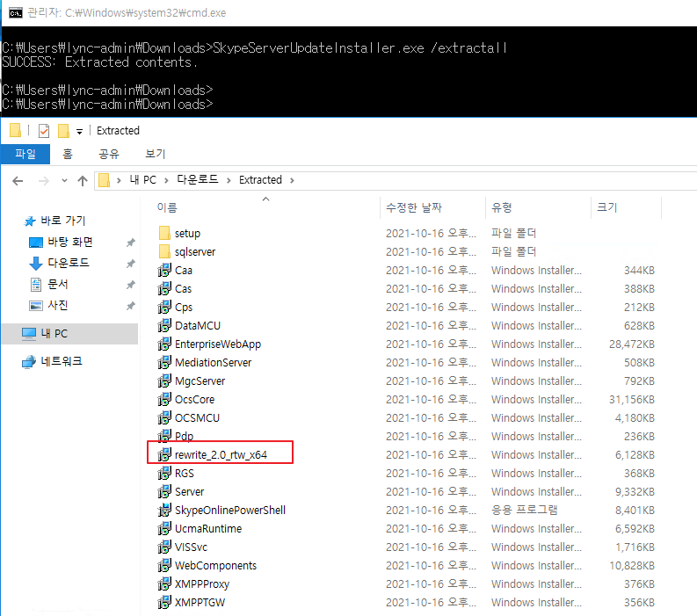
Task: Select the MgcServer installer icon
Action: [164, 380]
